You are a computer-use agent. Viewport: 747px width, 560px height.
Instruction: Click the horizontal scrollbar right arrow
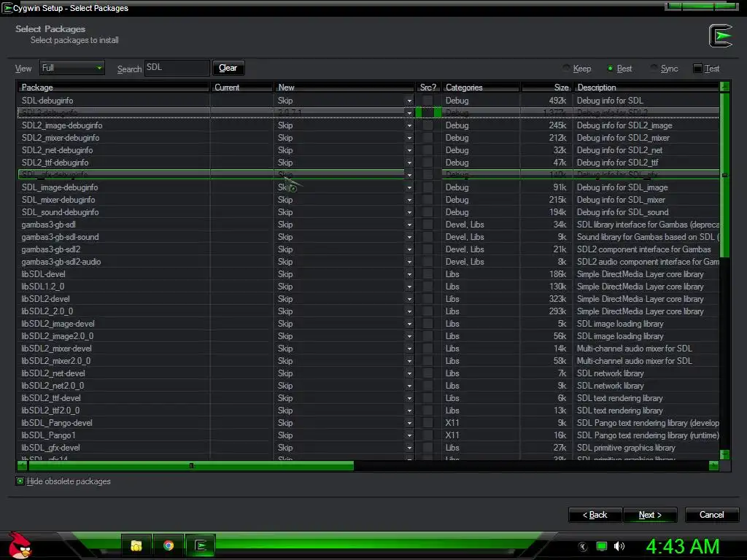pos(713,465)
